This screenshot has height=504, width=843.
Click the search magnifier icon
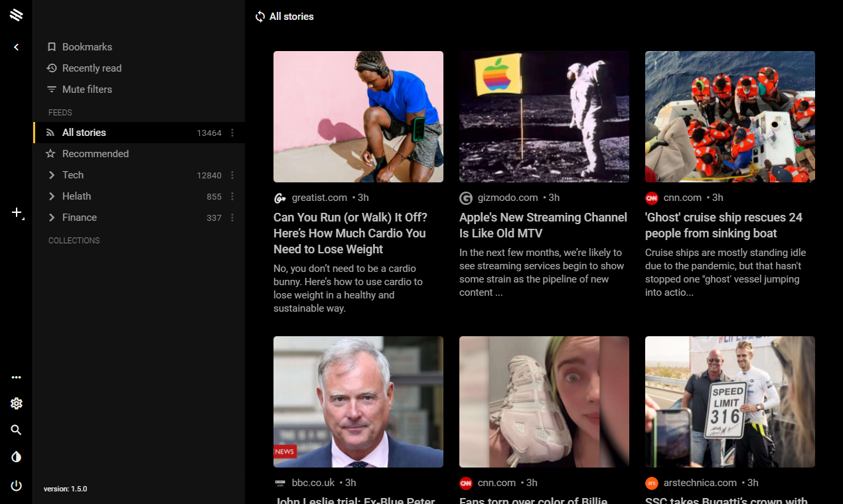[x=17, y=430]
